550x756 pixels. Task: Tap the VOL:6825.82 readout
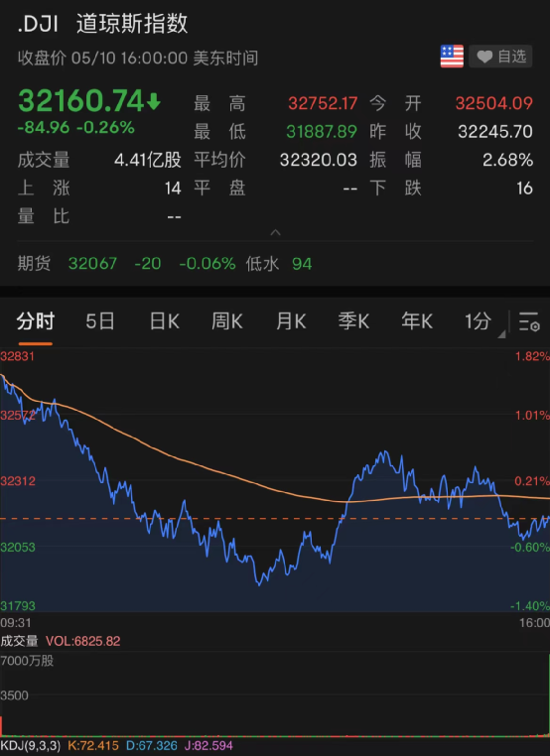click(83, 641)
